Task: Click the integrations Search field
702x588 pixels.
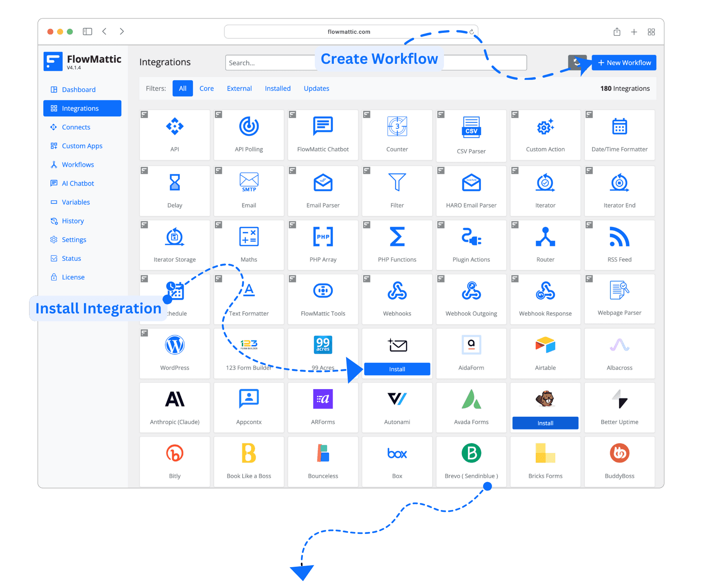Action: (376, 63)
